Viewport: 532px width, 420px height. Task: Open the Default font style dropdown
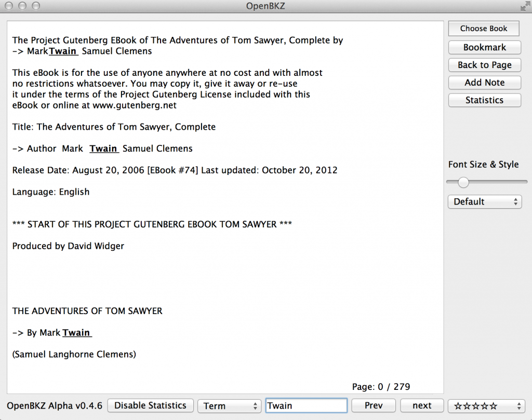click(x=484, y=201)
